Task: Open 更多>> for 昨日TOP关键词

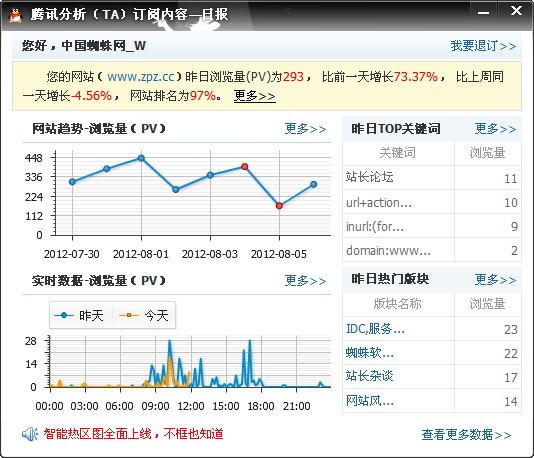Action: coord(496,129)
